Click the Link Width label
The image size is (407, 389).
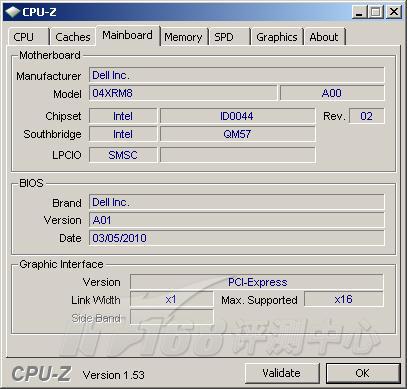(x=96, y=300)
